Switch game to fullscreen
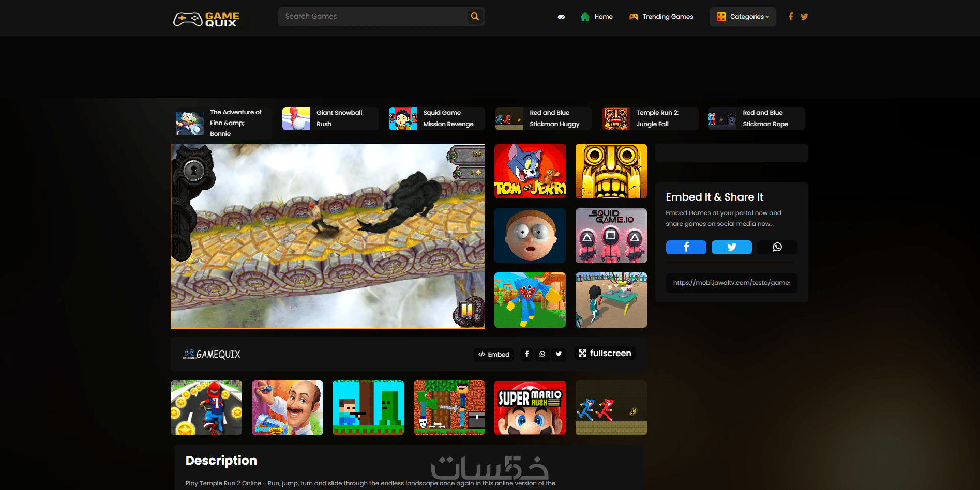The width and height of the screenshot is (980, 490). [x=605, y=354]
